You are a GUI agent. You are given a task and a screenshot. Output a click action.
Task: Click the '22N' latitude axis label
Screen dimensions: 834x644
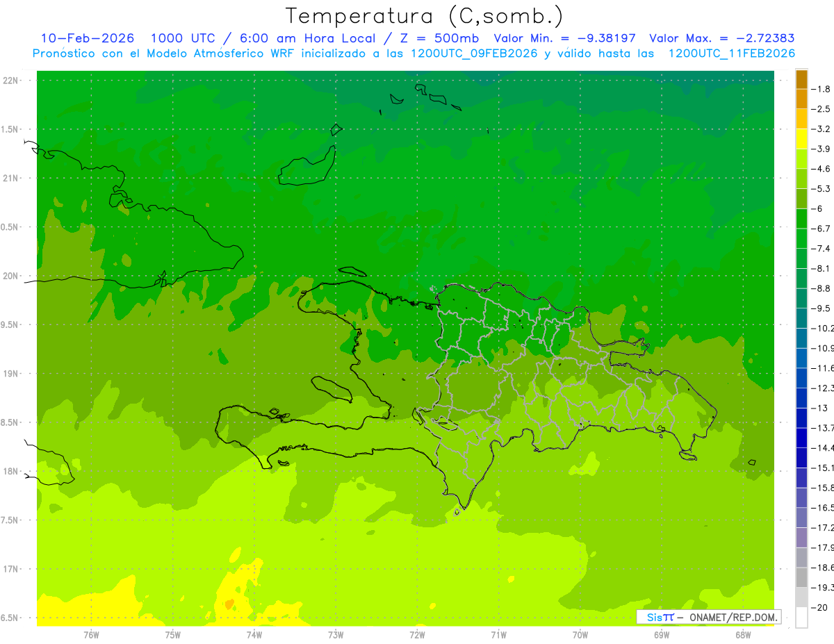[12, 81]
